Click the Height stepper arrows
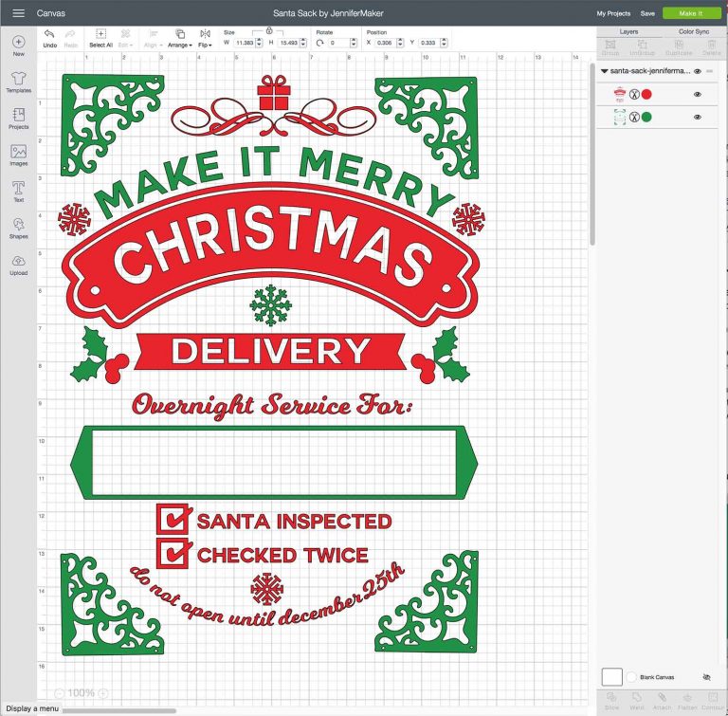The width and height of the screenshot is (728, 716). pyautogui.click(x=303, y=43)
